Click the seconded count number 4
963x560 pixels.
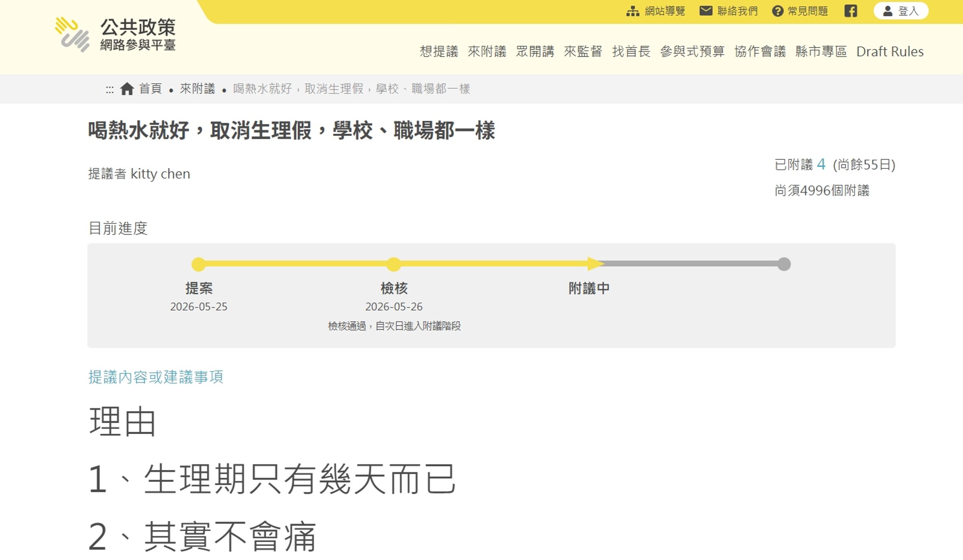[821, 164]
